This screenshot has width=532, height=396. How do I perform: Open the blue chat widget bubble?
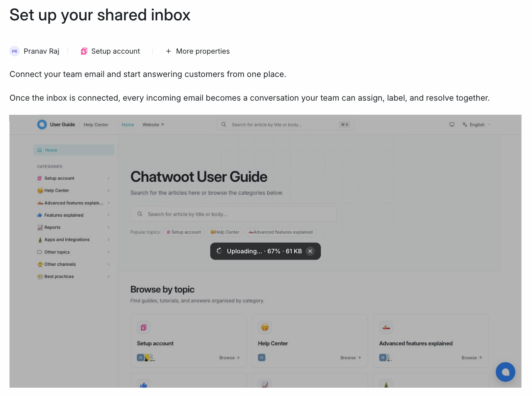tap(505, 372)
